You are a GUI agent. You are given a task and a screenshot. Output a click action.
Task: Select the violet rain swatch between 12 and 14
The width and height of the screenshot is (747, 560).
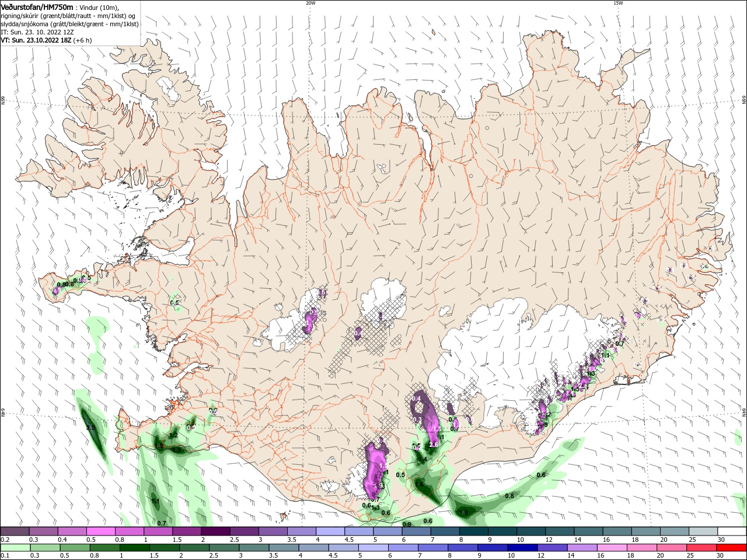tap(552, 548)
